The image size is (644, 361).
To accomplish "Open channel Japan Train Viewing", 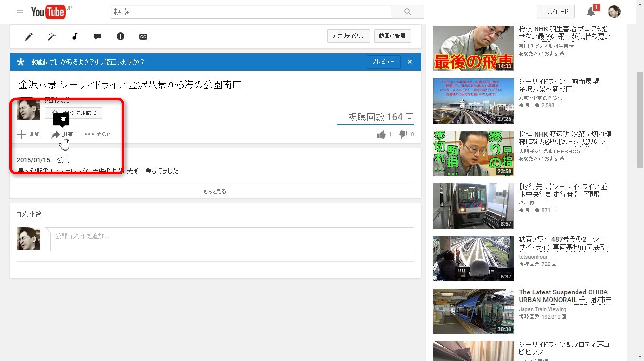I will click(542, 309).
